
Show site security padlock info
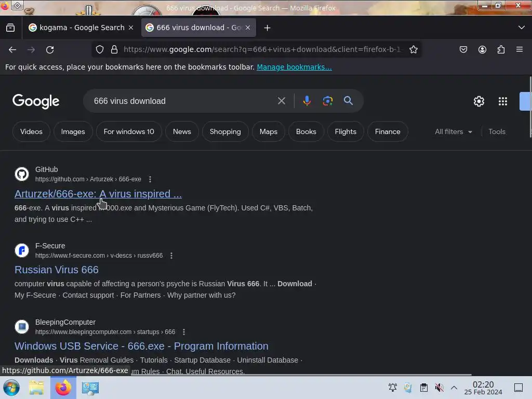[114, 49]
